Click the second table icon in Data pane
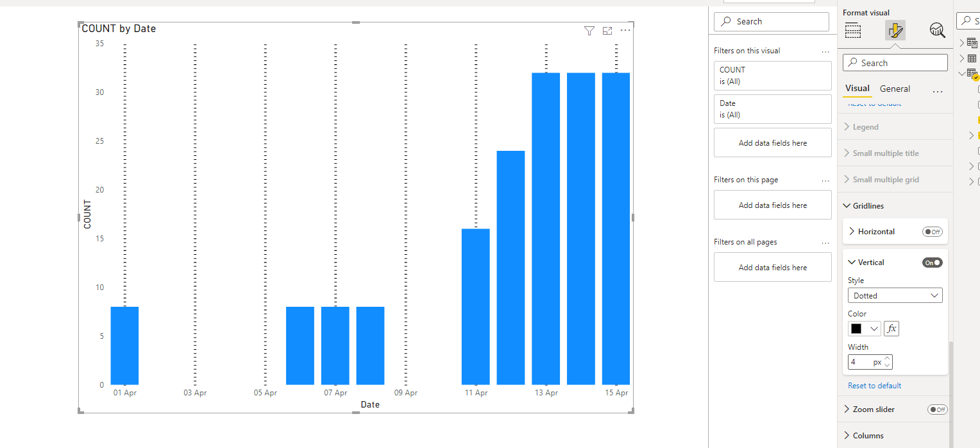 point(972,58)
